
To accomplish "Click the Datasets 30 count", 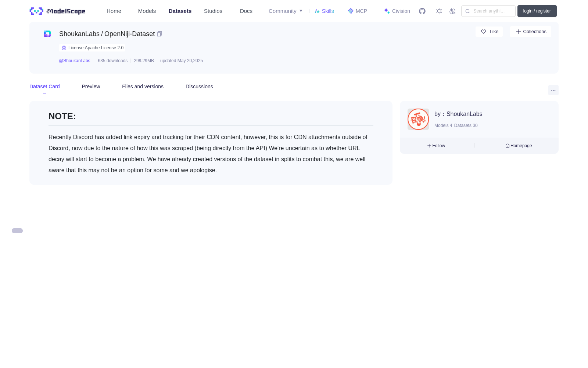I will point(466,125).
